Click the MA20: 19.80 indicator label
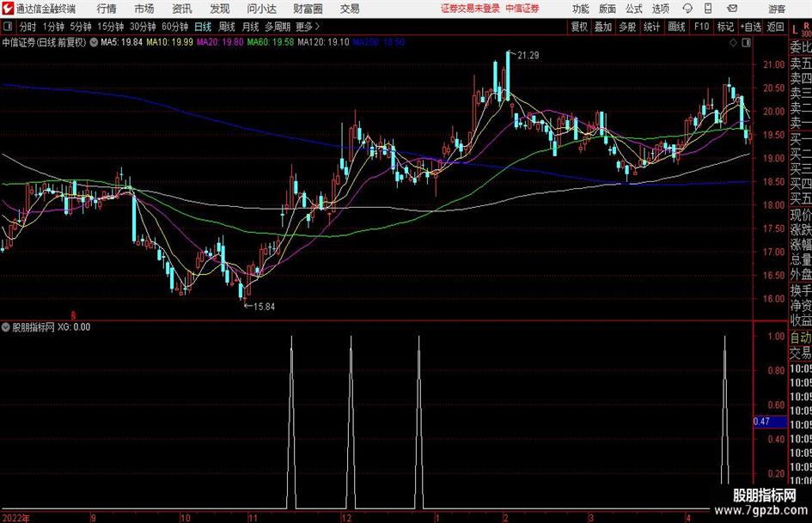The image size is (812, 523). 220,42
